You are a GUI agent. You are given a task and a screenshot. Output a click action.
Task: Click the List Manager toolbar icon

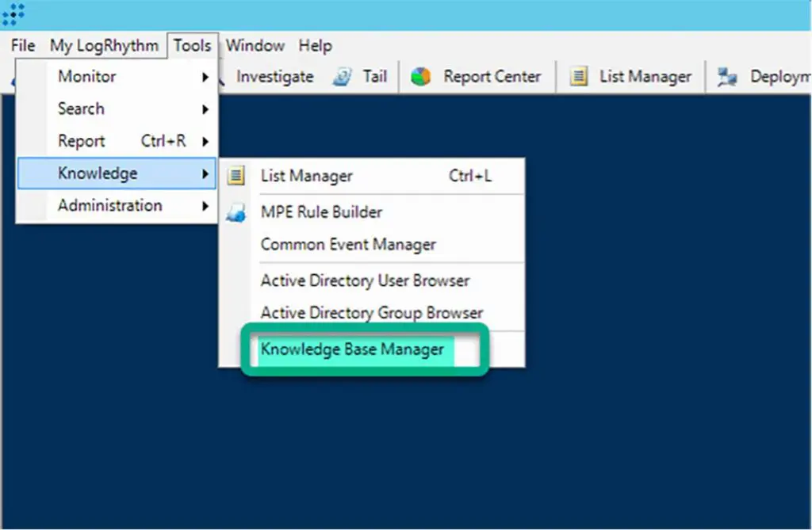coord(579,77)
